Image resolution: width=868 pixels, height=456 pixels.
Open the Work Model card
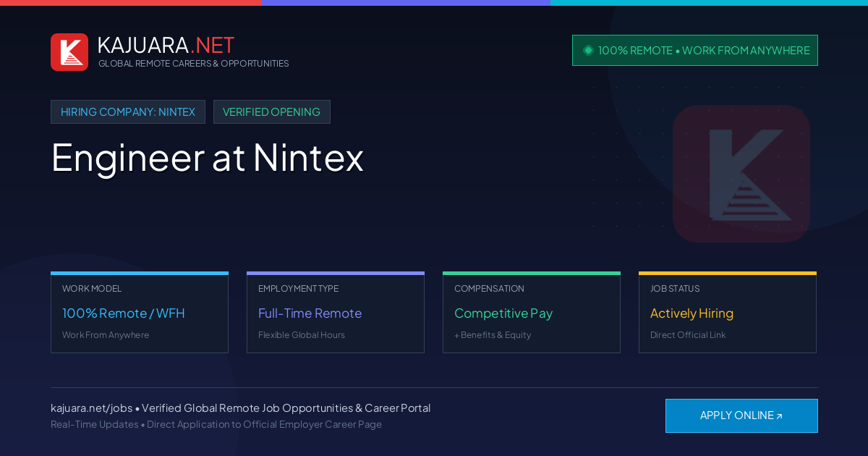pos(140,312)
